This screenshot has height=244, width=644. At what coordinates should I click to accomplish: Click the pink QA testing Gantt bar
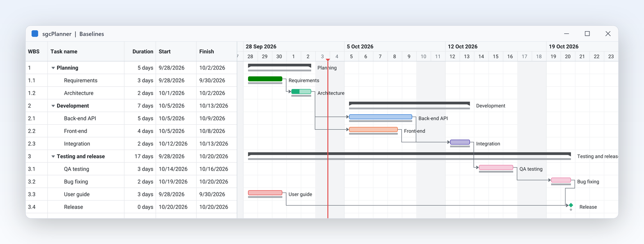496,168
